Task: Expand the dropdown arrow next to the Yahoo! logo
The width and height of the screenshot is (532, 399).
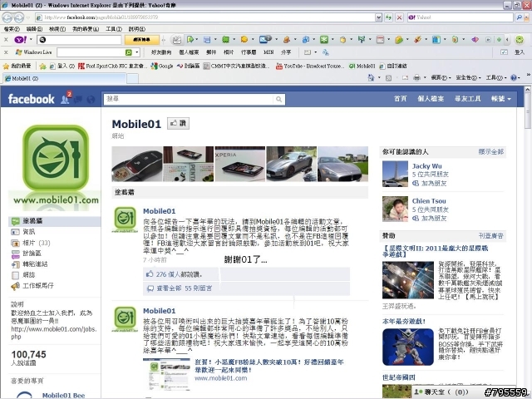Action: coord(31,40)
